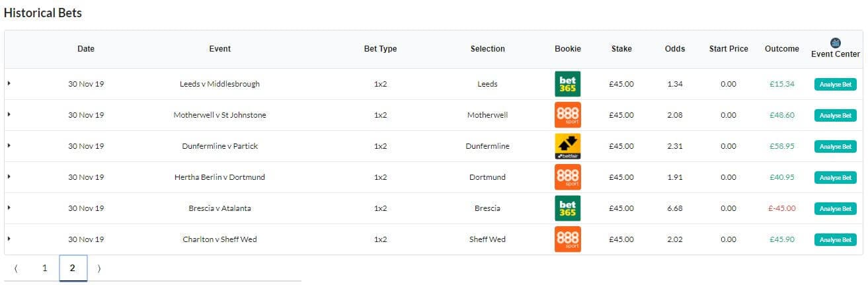Click 888sport logo for Dortmund bet

[x=567, y=177]
